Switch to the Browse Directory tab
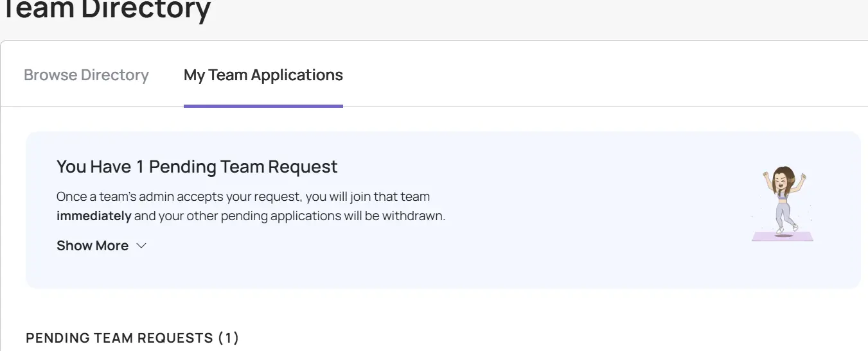 pos(86,75)
